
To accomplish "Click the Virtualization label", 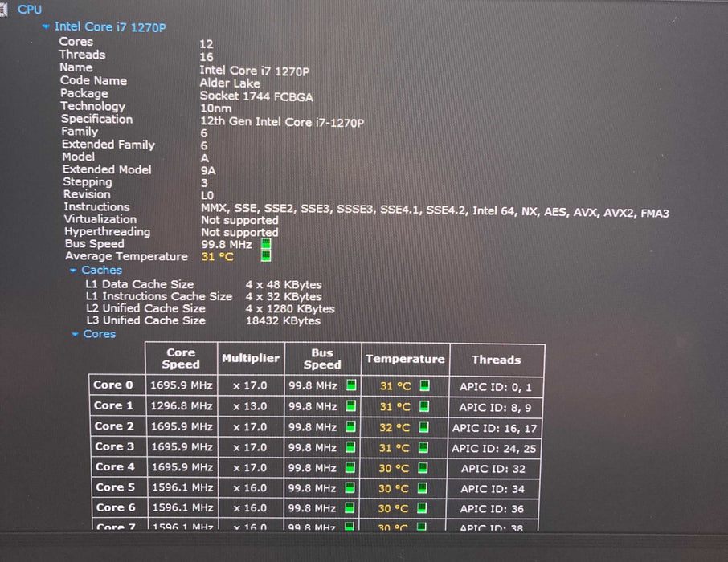I will (x=100, y=219).
